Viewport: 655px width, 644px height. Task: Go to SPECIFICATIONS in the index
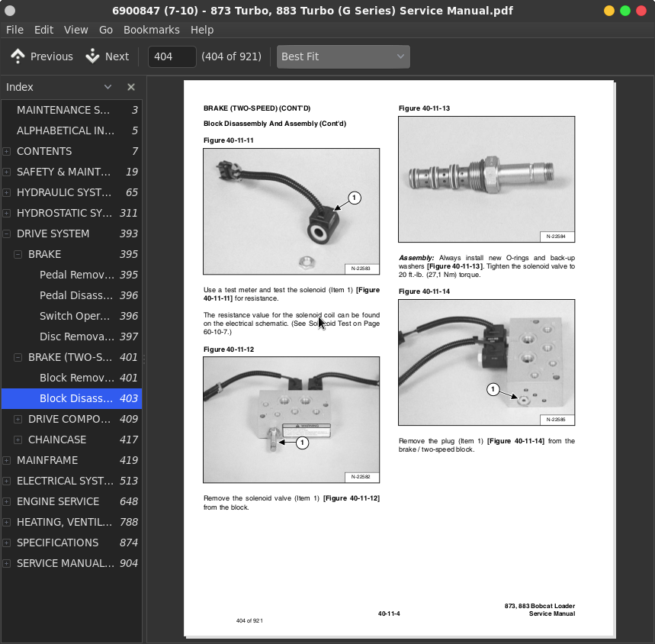(x=57, y=543)
